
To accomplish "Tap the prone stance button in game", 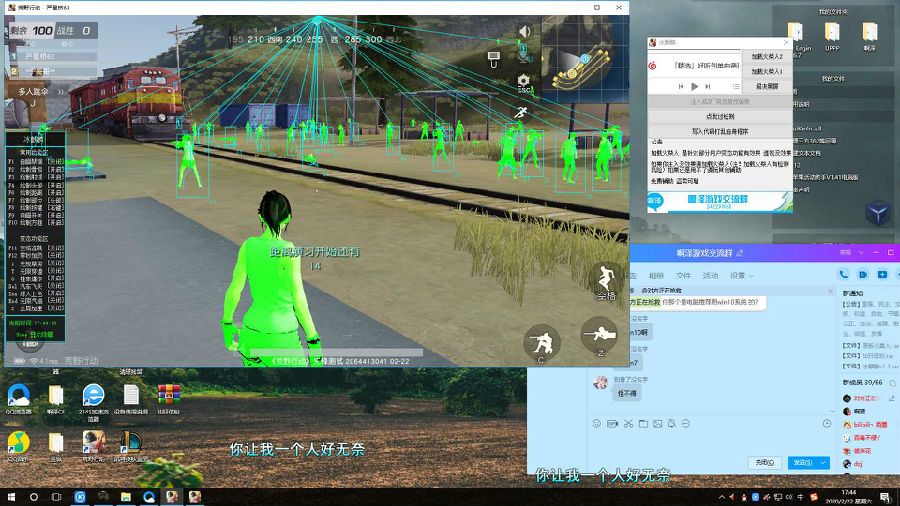I will pyautogui.click(x=600, y=334).
